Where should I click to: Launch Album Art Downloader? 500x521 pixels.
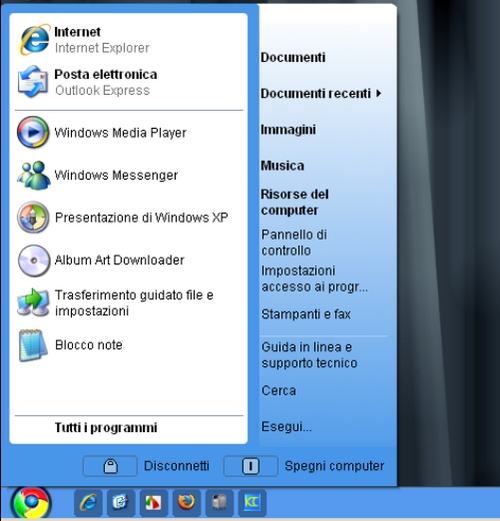(129, 260)
